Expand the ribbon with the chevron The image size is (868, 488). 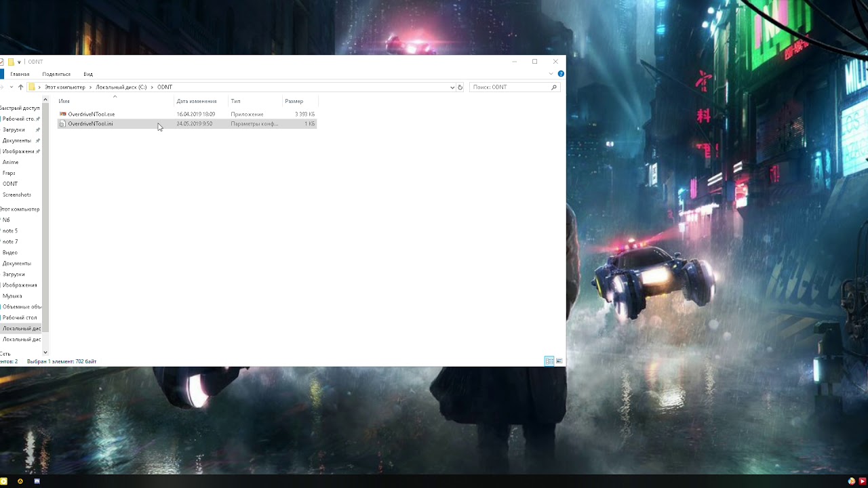click(x=551, y=73)
